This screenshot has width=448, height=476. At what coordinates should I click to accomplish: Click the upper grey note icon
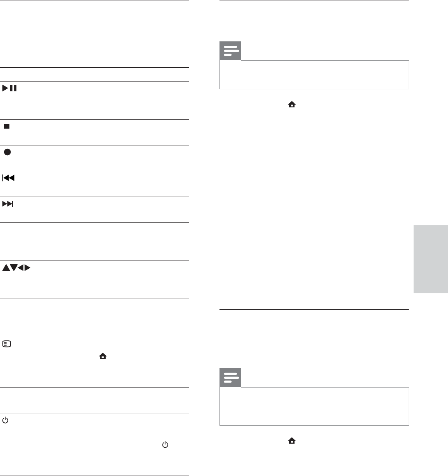(x=231, y=51)
